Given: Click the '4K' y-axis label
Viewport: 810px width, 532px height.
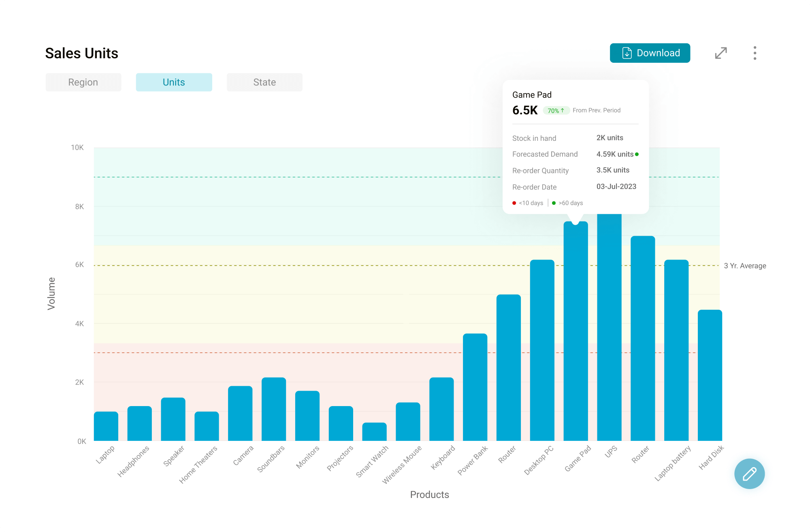Looking at the screenshot, I should pos(79,324).
